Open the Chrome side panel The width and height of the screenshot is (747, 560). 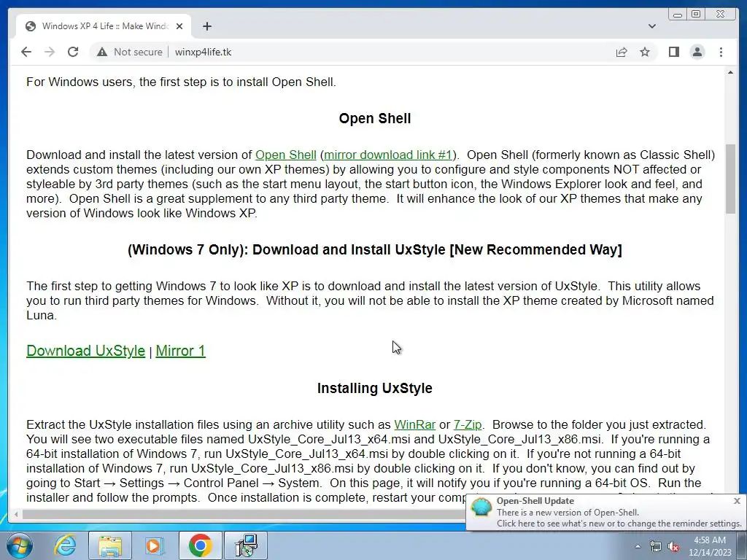pyautogui.click(x=673, y=52)
